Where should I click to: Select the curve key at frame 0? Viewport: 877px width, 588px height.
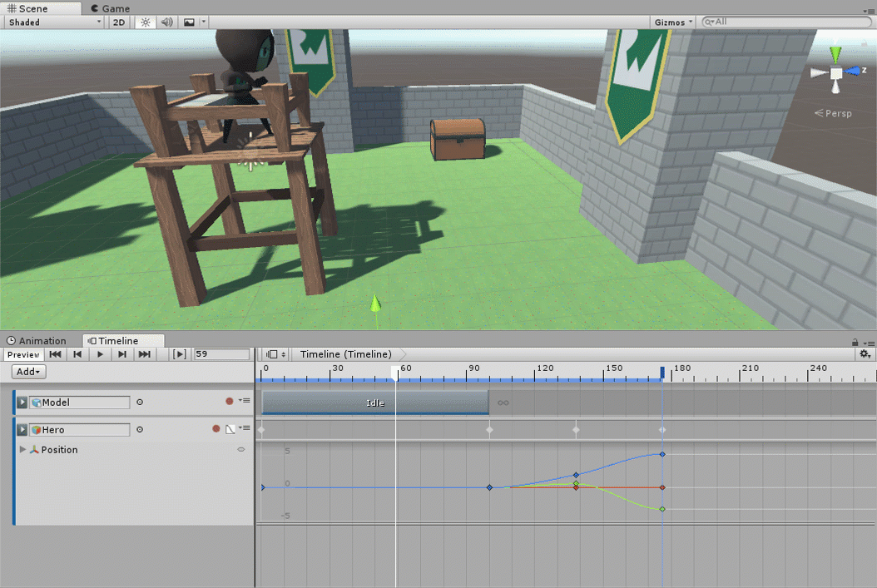(262, 487)
